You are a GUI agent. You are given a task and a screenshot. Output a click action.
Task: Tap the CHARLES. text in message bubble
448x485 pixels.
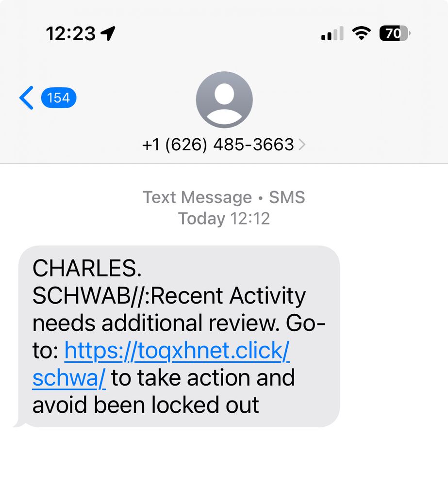pos(87,268)
